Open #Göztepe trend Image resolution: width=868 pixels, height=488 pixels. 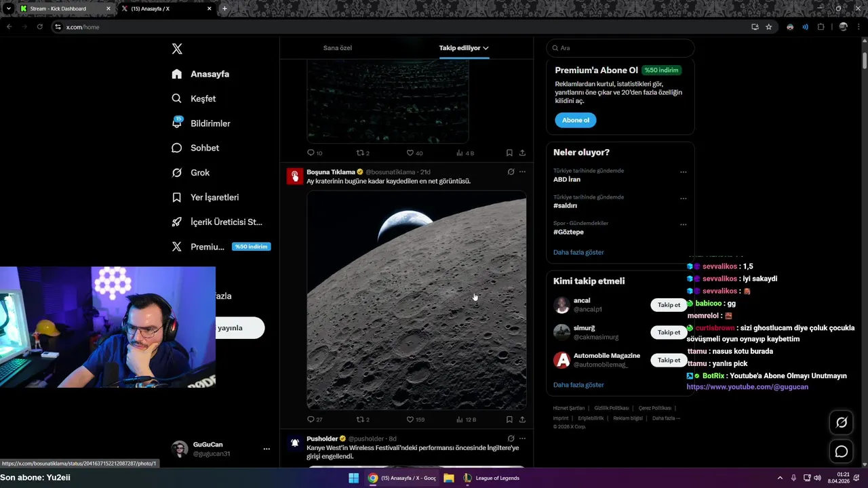click(x=568, y=232)
